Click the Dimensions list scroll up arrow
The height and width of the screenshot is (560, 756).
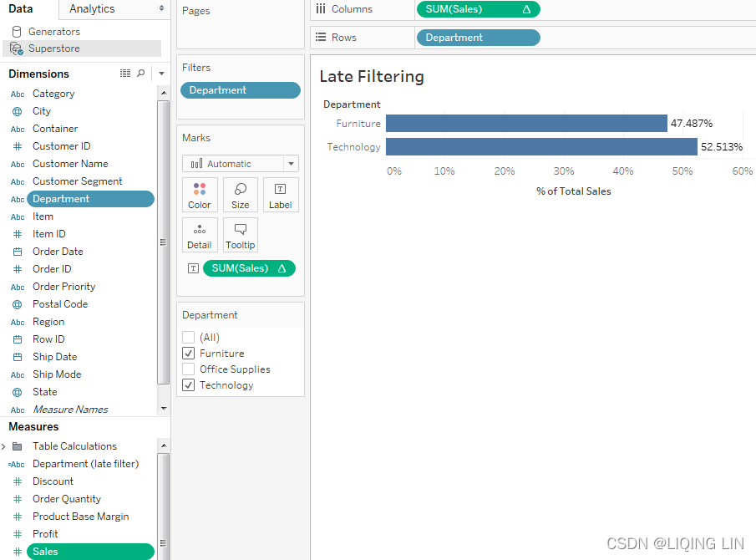[164, 93]
